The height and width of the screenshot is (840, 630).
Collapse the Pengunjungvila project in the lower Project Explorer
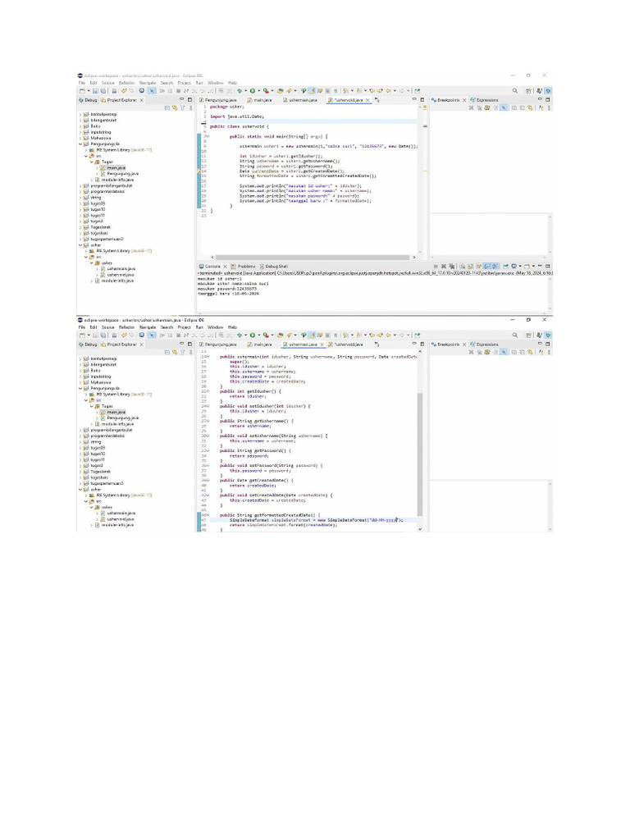tap(80, 390)
